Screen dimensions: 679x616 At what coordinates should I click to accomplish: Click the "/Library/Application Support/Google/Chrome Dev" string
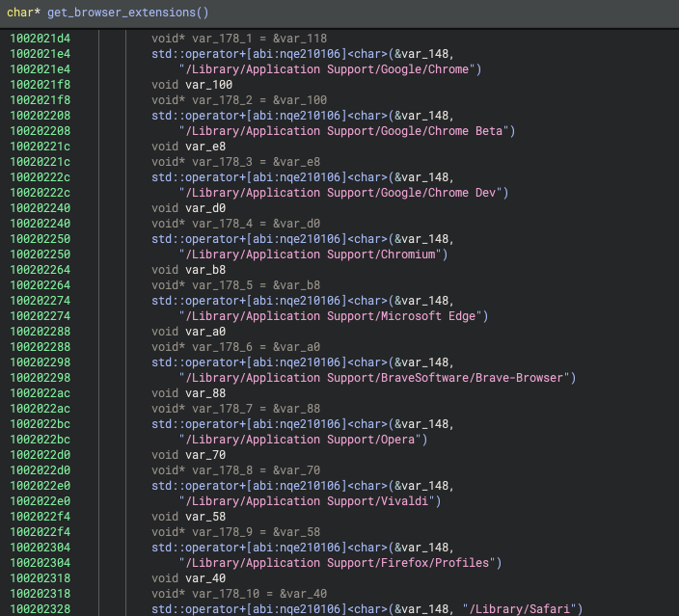340,193
